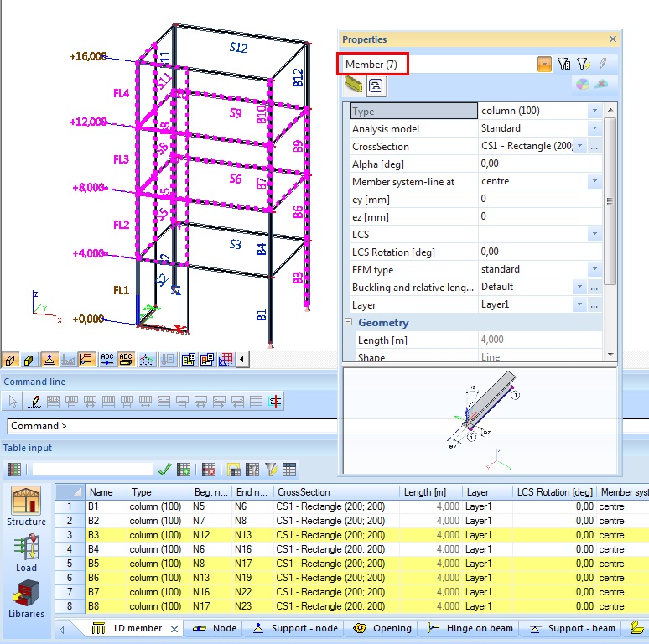Click the selection arrow in Command line toolbar
This screenshot has width=649, height=644.
coord(12,402)
